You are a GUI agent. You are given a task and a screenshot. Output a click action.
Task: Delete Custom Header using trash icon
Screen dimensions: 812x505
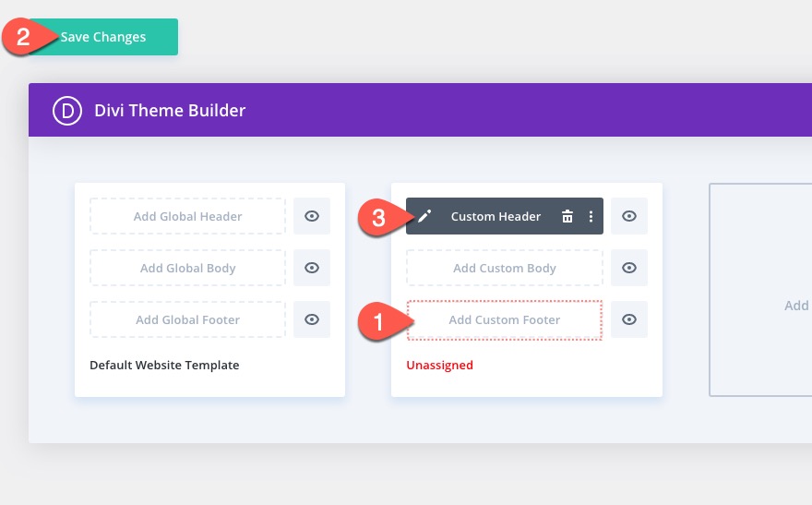(567, 216)
